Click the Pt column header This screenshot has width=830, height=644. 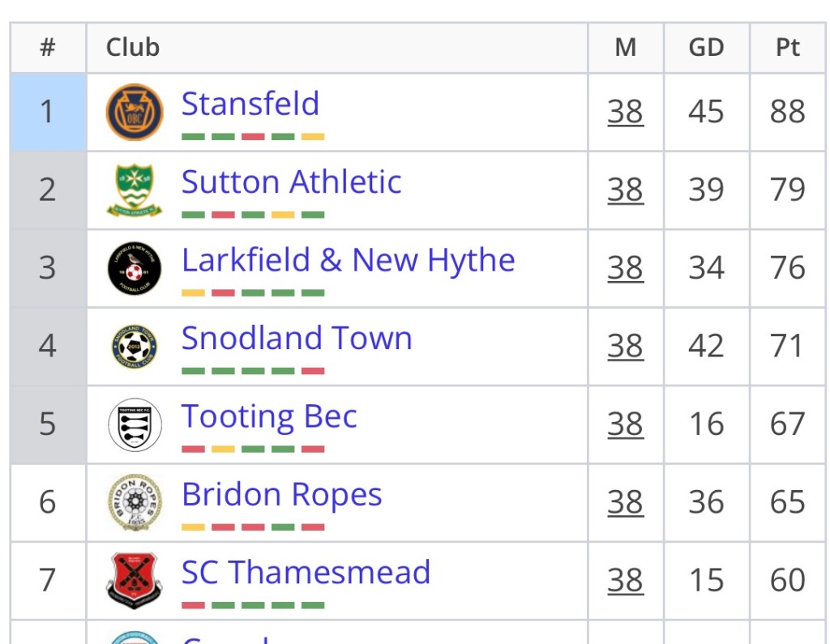pos(787,48)
